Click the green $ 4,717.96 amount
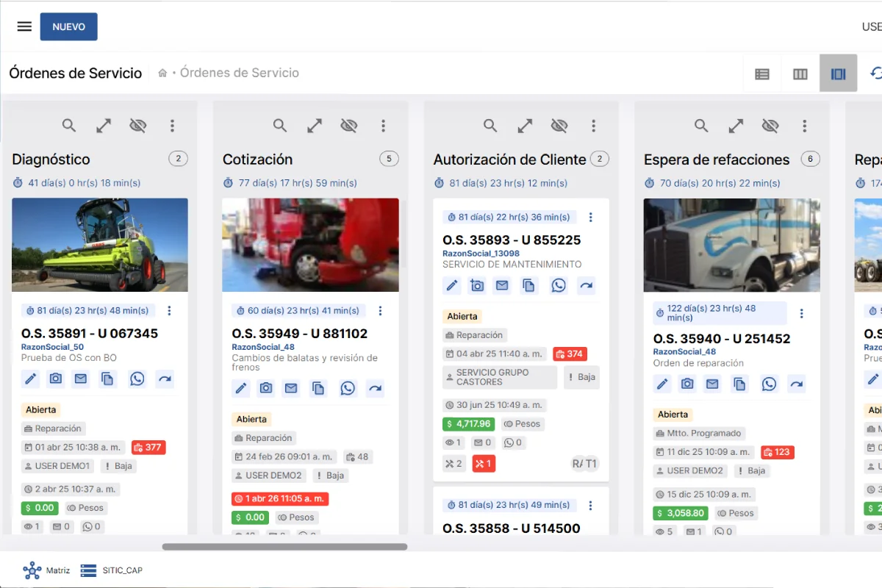The image size is (882, 588). pos(469,423)
